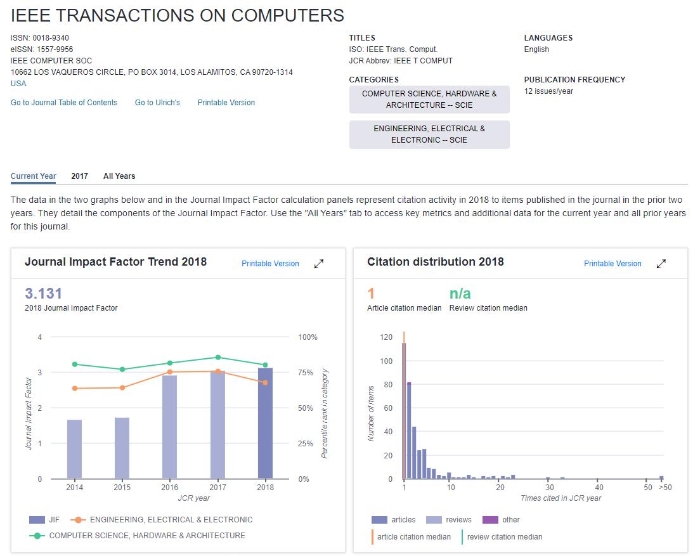Select the Current Year tab
The height and width of the screenshot is (556, 700).
pyautogui.click(x=33, y=176)
